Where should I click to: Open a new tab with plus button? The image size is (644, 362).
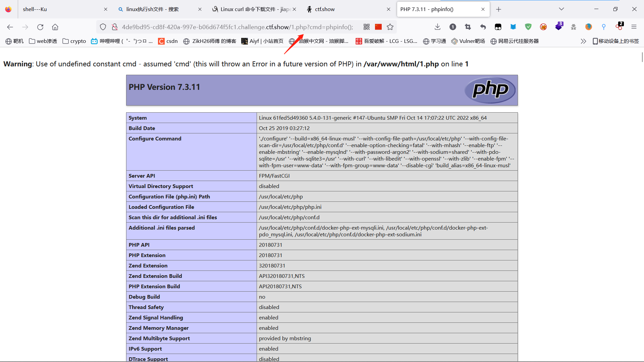click(x=498, y=9)
